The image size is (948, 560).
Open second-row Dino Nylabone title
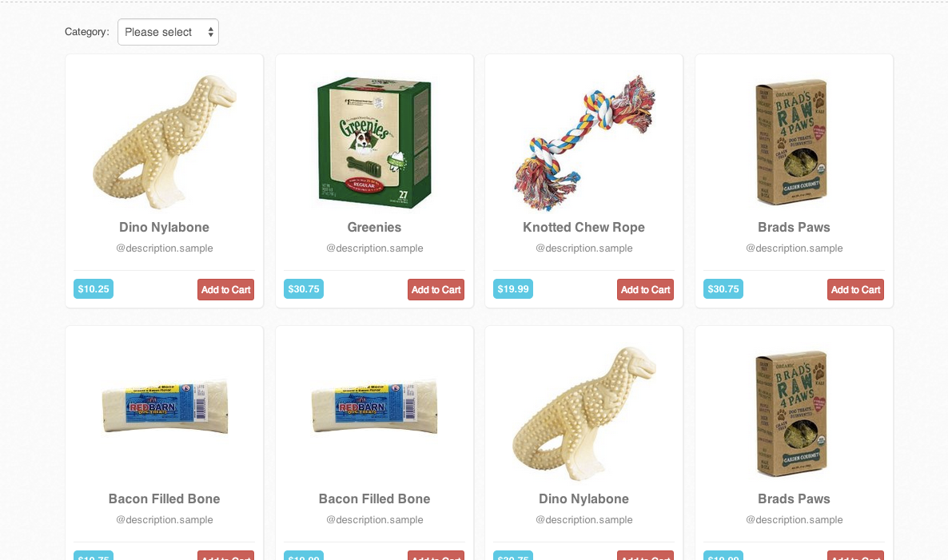(584, 499)
